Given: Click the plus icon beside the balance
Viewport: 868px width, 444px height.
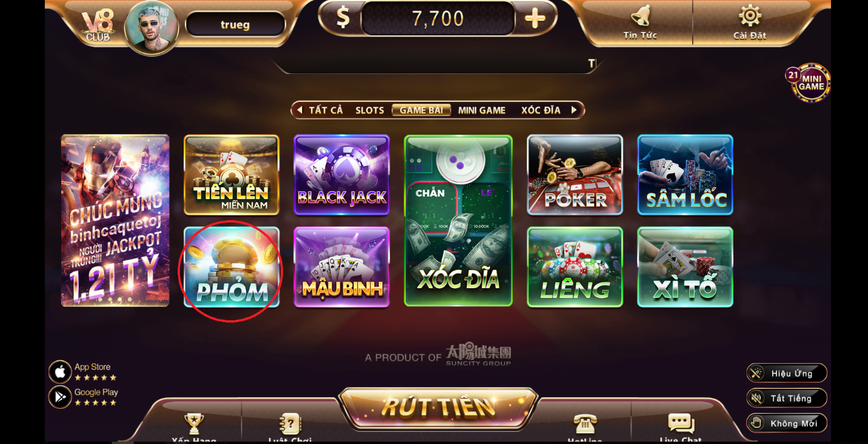Looking at the screenshot, I should coord(535,18).
